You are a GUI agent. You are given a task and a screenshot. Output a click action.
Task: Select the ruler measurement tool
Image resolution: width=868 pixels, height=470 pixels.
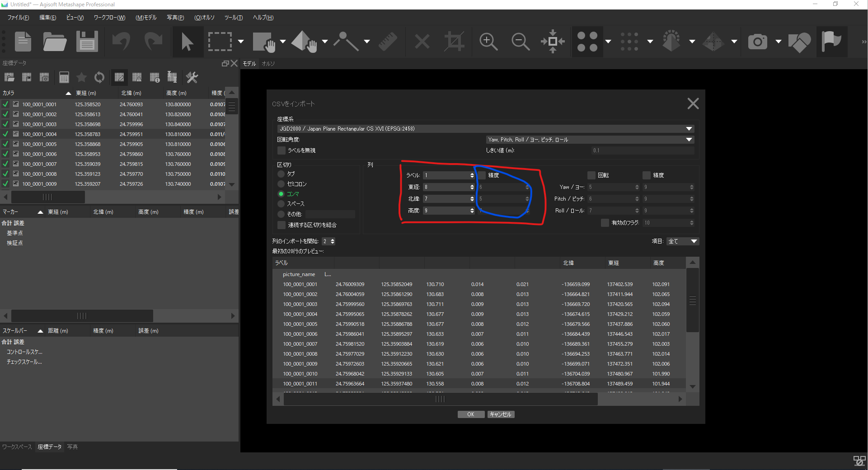pyautogui.click(x=387, y=42)
